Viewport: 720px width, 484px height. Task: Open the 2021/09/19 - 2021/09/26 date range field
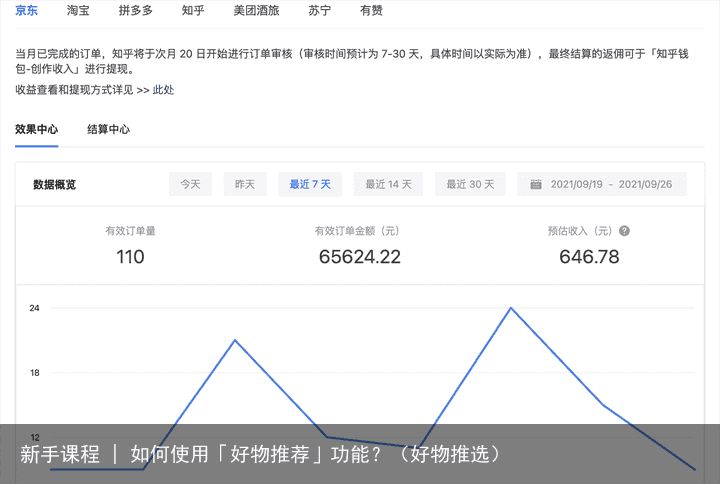coord(602,184)
